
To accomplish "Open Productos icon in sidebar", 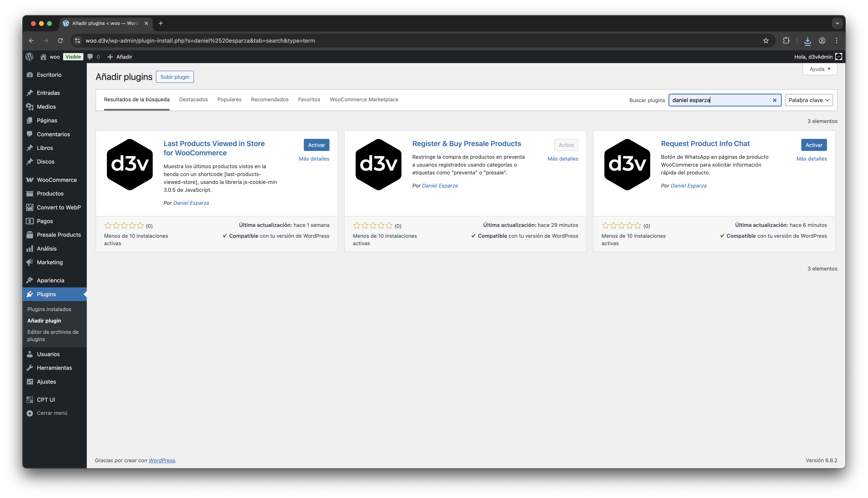I will point(30,194).
